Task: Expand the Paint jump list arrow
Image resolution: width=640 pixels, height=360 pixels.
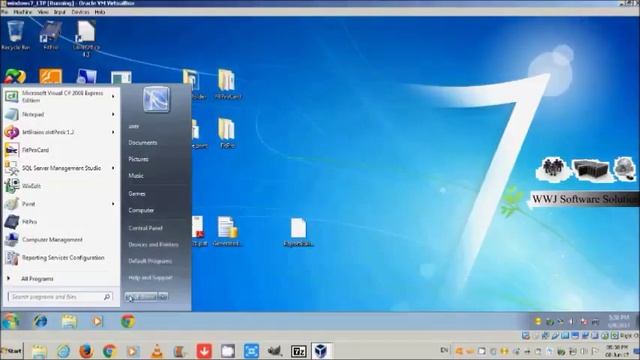Action: (113, 204)
